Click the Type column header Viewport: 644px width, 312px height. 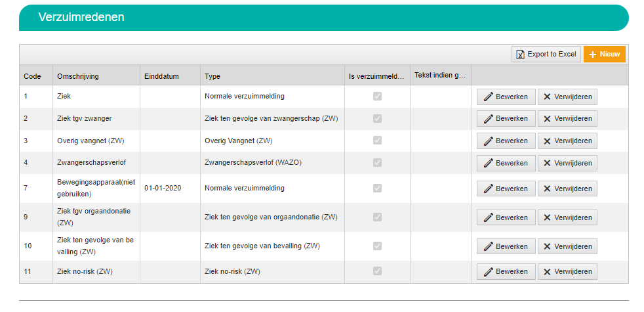point(212,76)
